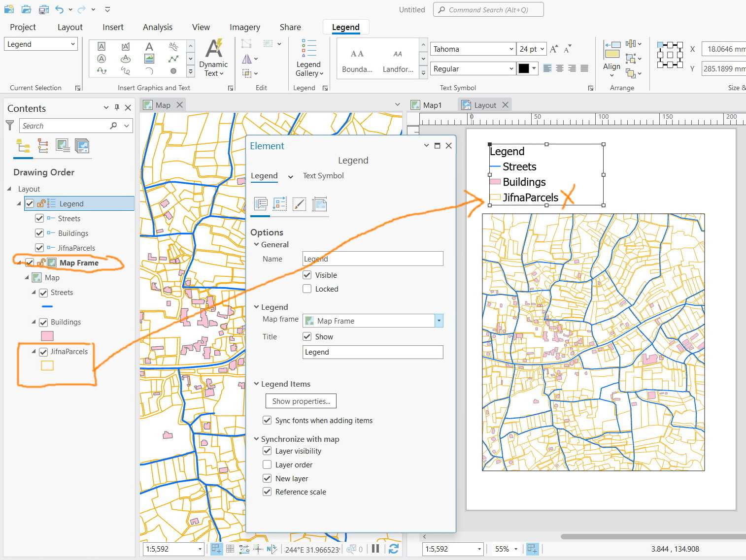
Task: Open the Map frame dropdown
Action: click(439, 321)
